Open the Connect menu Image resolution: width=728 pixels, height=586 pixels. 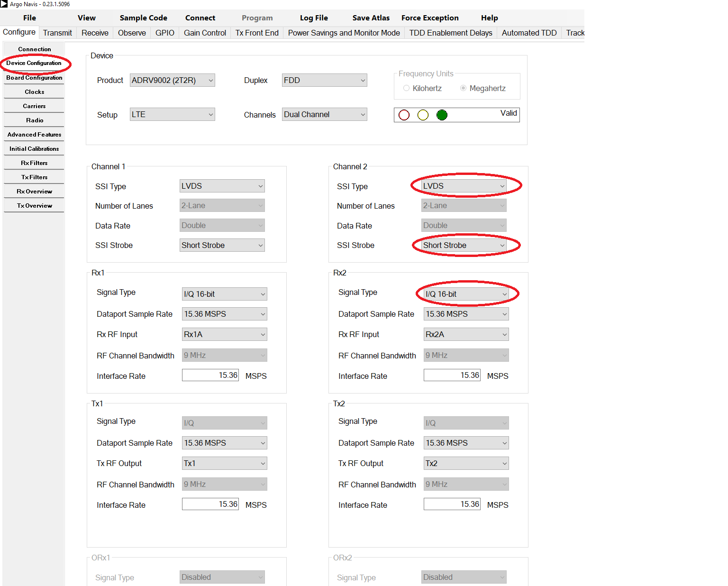pyautogui.click(x=200, y=18)
